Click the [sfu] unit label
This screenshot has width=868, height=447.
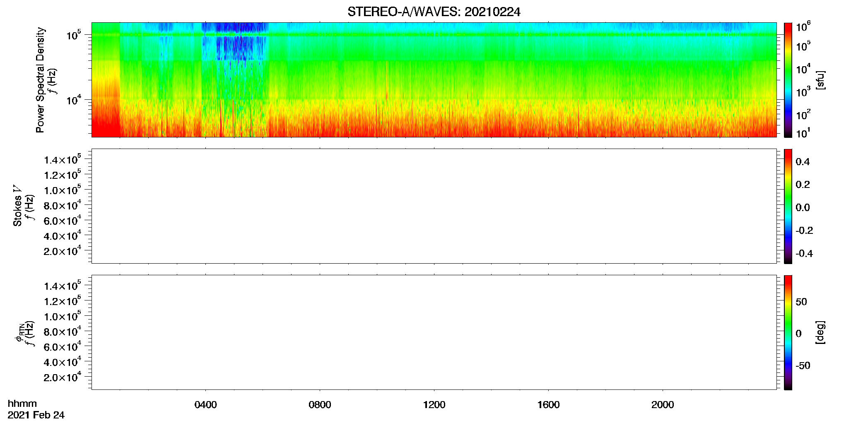(820, 80)
